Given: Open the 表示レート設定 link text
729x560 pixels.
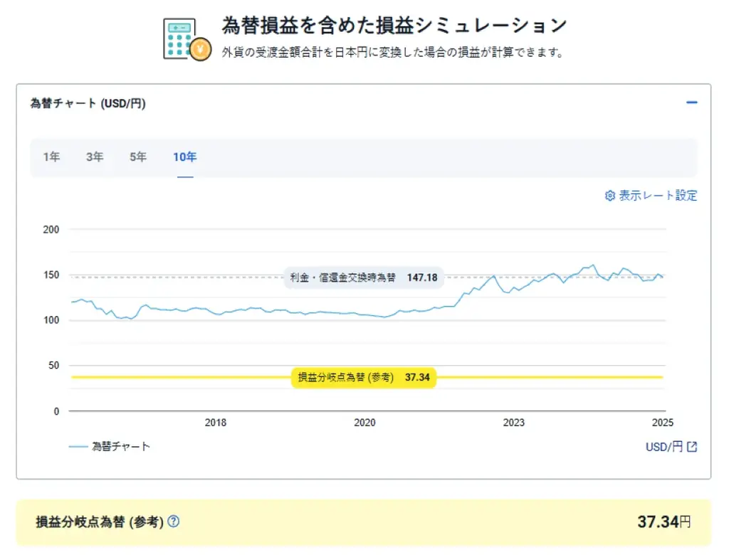Looking at the screenshot, I should 658,196.
